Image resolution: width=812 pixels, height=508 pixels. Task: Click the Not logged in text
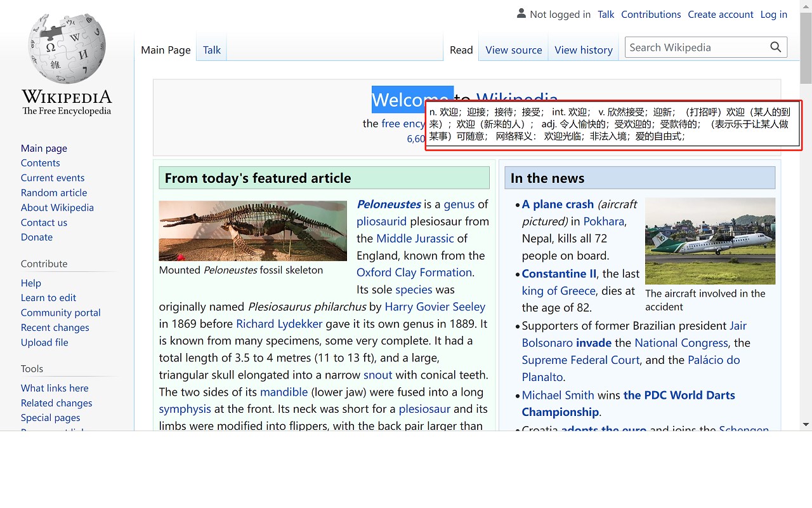coord(560,14)
